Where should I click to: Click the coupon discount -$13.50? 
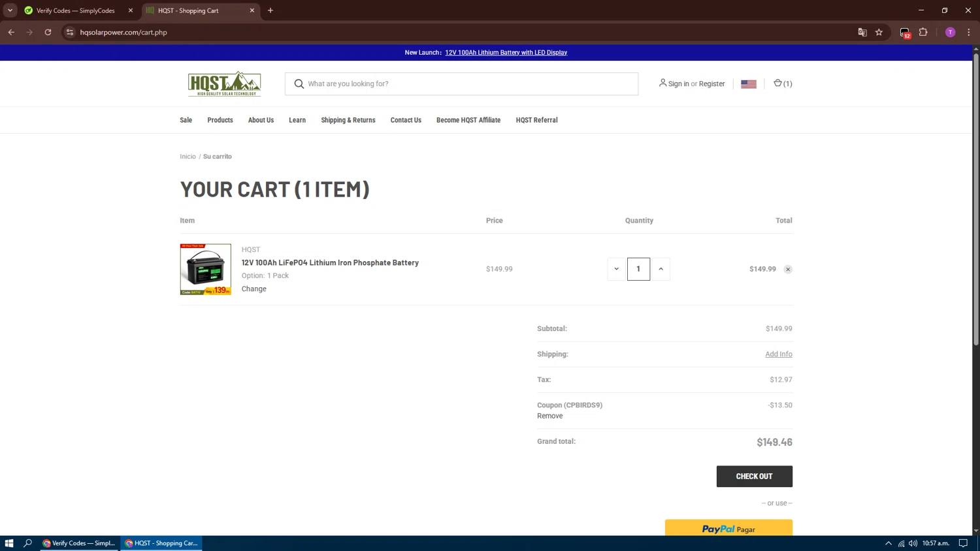coord(780,405)
